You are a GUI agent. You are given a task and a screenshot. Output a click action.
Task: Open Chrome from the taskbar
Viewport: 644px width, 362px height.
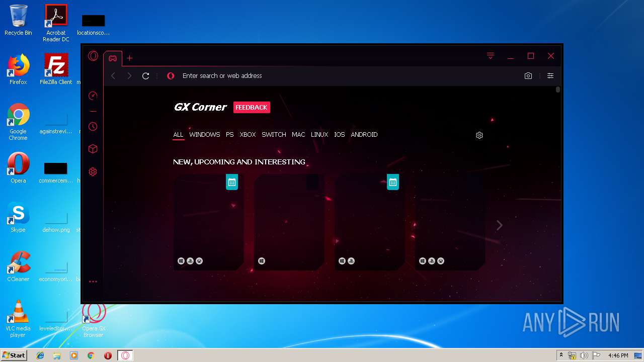(x=91, y=355)
